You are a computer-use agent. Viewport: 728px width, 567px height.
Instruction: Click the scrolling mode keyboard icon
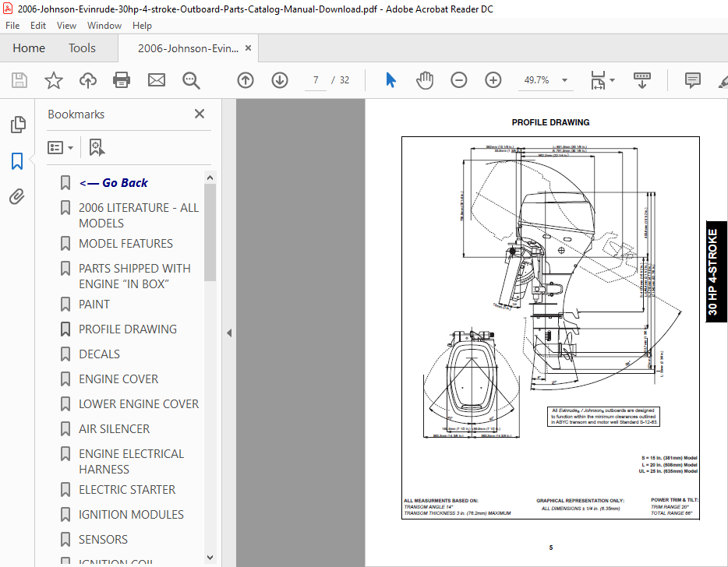(642, 80)
